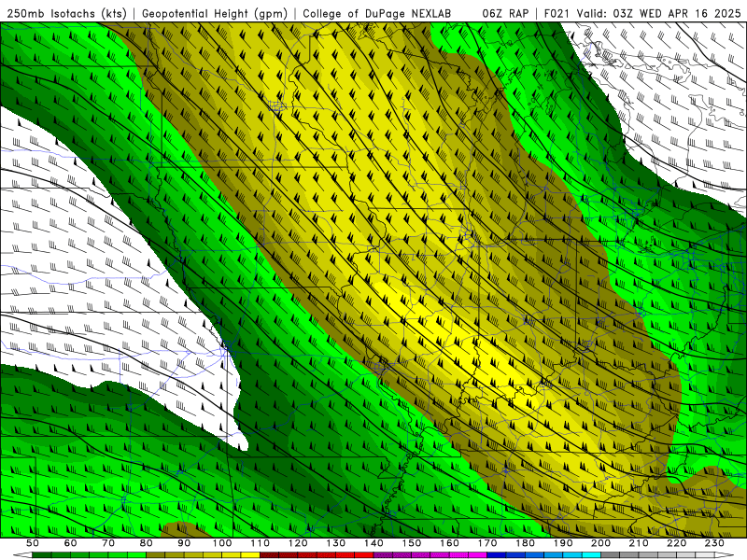Select the dark gray swatch under 200
747x560 pixels.
click(611, 555)
